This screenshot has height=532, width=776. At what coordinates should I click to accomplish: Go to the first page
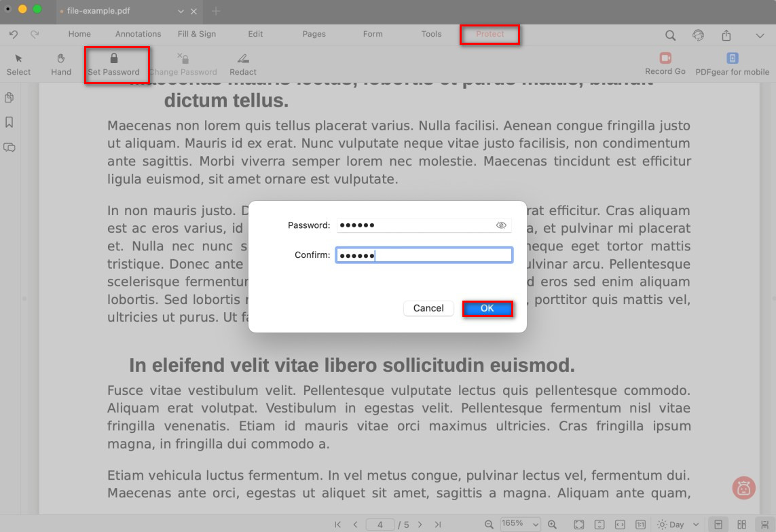point(337,525)
